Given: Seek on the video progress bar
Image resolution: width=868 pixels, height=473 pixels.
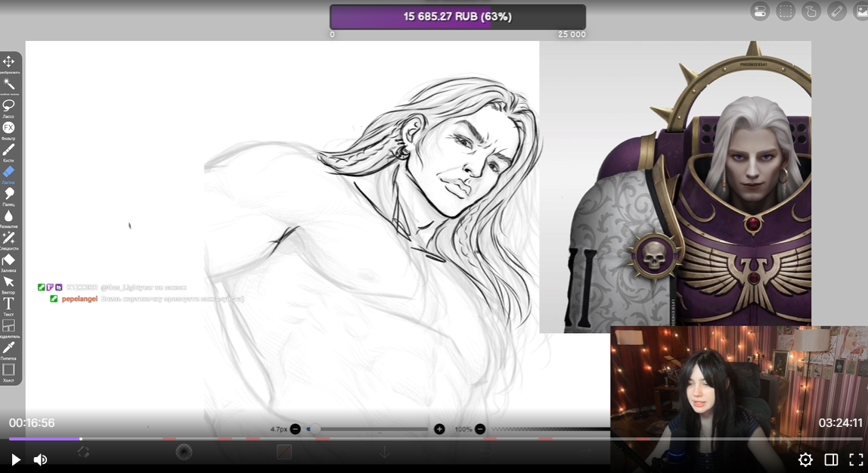Looking at the screenshot, I should (436, 439).
